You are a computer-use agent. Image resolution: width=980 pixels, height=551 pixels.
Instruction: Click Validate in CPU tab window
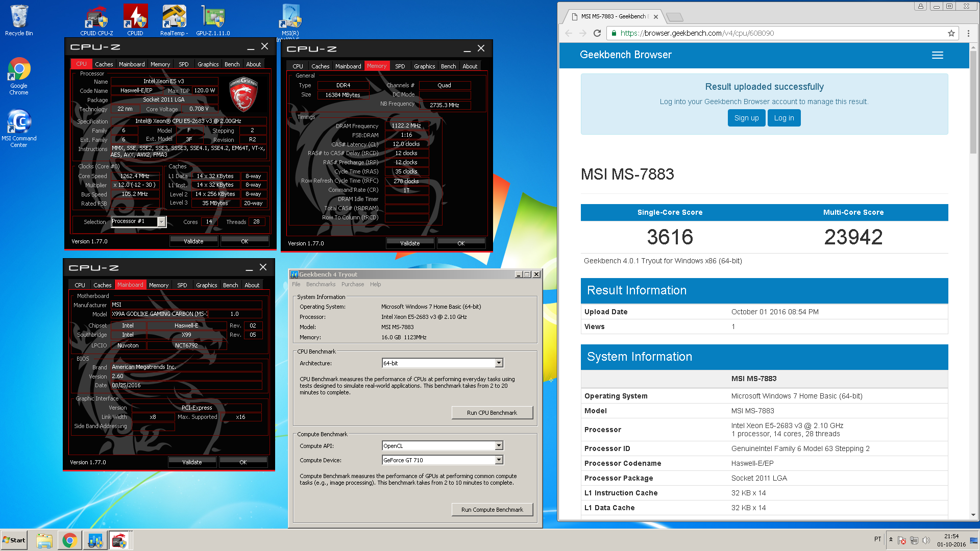193,241
